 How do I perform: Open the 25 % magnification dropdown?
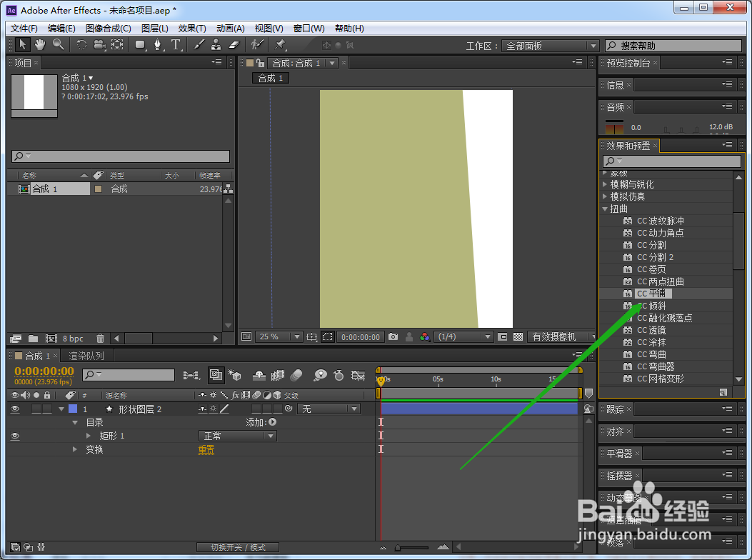click(x=279, y=337)
